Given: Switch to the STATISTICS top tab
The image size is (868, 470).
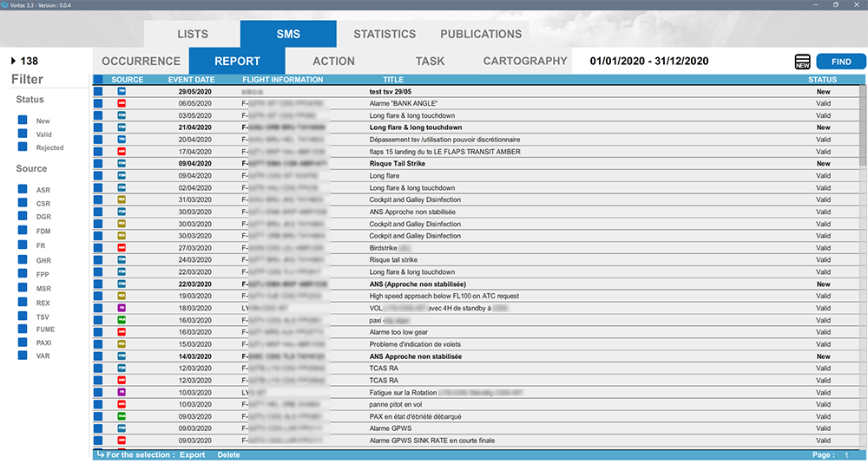Looking at the screenshot, I should 385,34.
